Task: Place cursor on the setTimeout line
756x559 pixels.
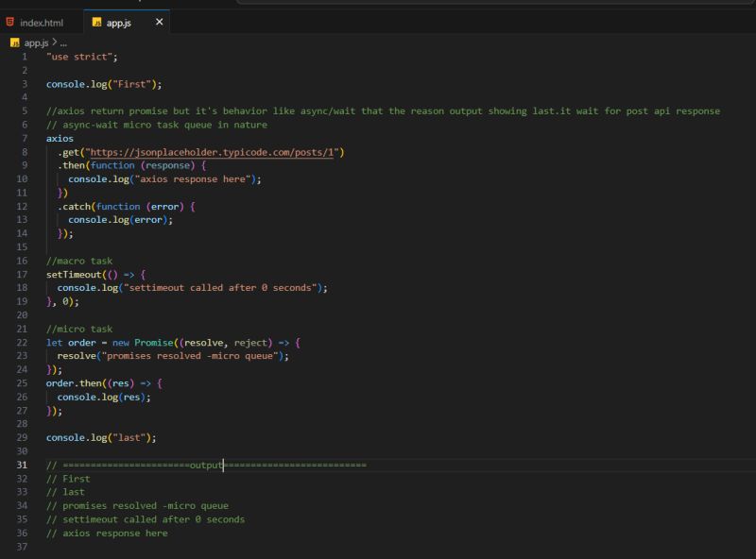Action: pyautogui.click(x=94, y=274)
